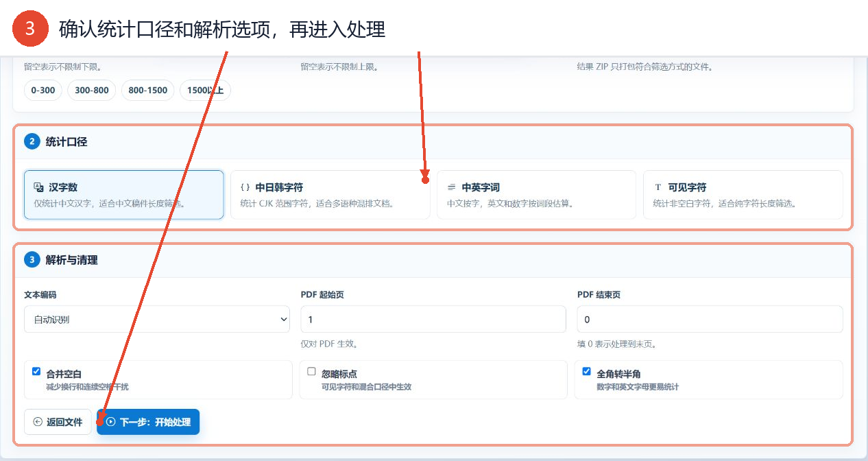Click the text 留空表示不限制下限。

(x=62, y=67)
